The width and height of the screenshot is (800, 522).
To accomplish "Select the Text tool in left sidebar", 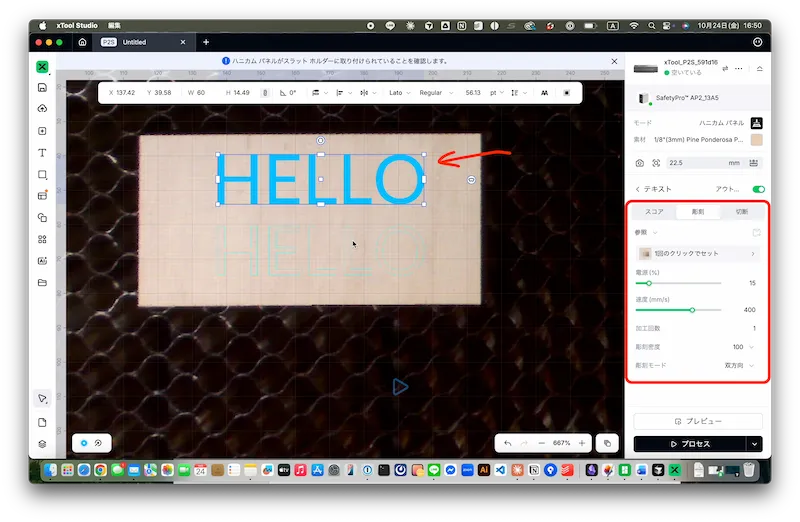I will [42, 153].
